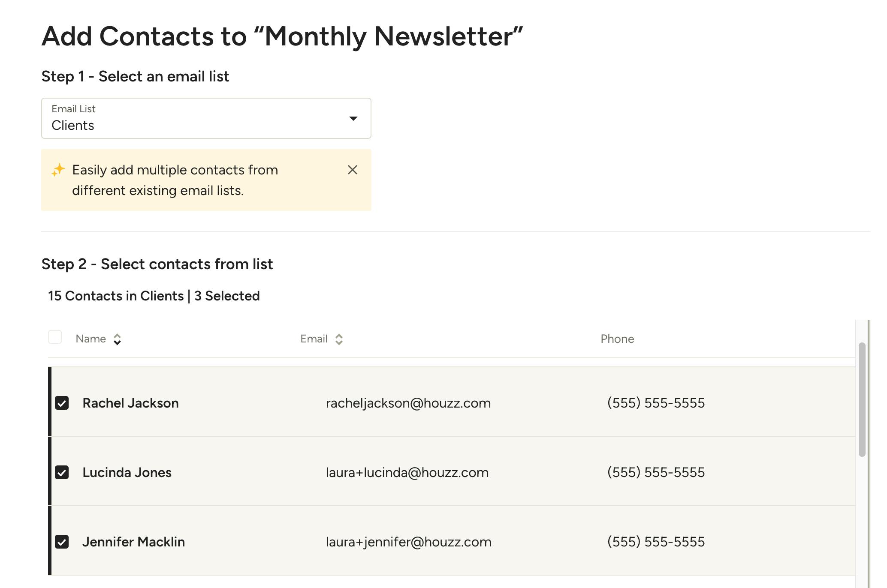The height and width of the screenshot is (588, 887).
Task: Sort contacts using Name sort arrows
Action: tap(117, 339)
